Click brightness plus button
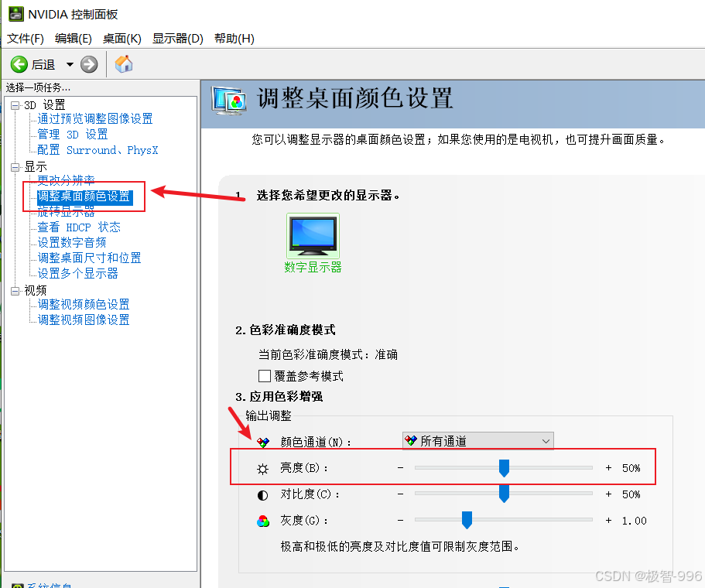 click(x=608, y=468)
